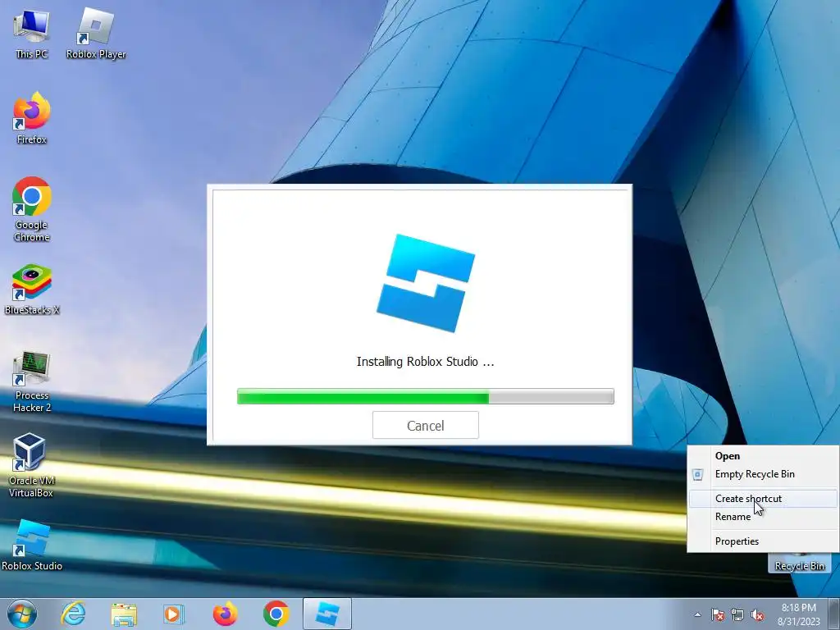Open the clock showing 8:18 PM
This screenshot has width=840, height=630.
799,614
